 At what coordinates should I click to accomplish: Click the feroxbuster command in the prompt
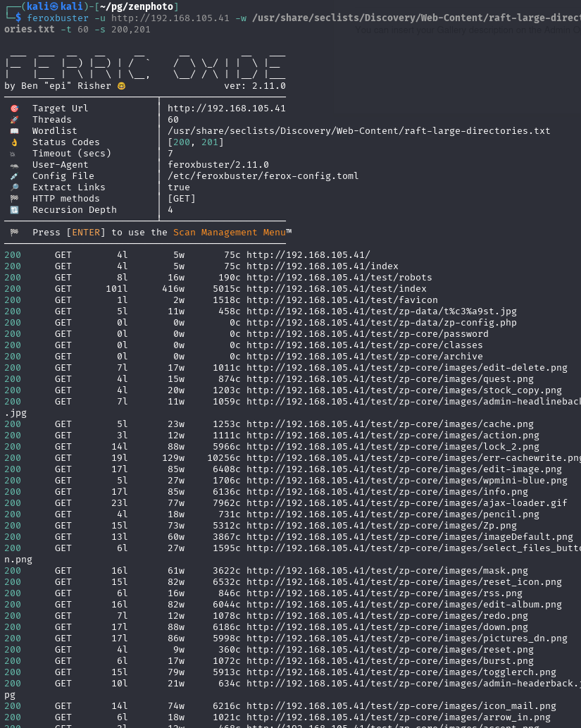pos(58,18)
